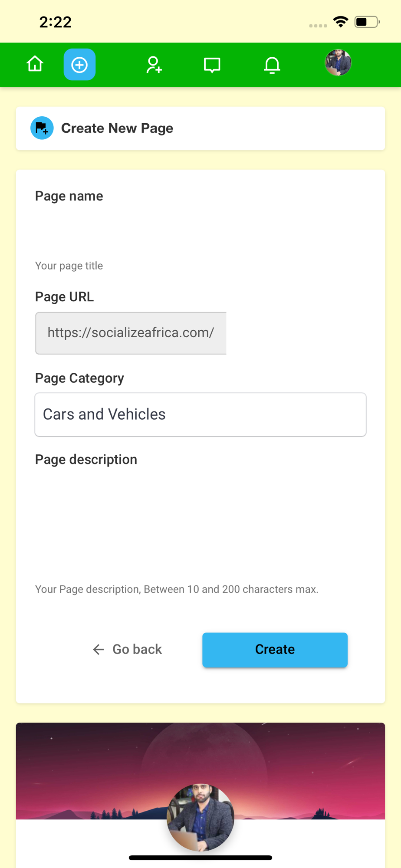Open friend requests icon in navbar

point(154,65)
